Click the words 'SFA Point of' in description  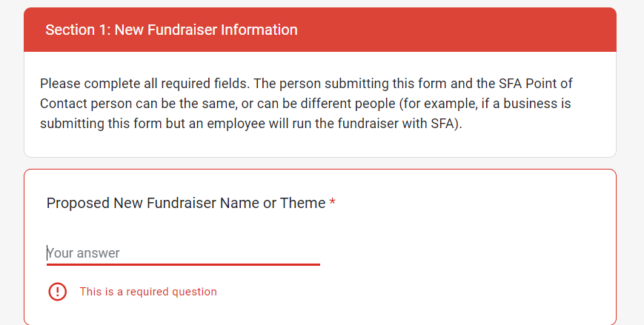536,84
